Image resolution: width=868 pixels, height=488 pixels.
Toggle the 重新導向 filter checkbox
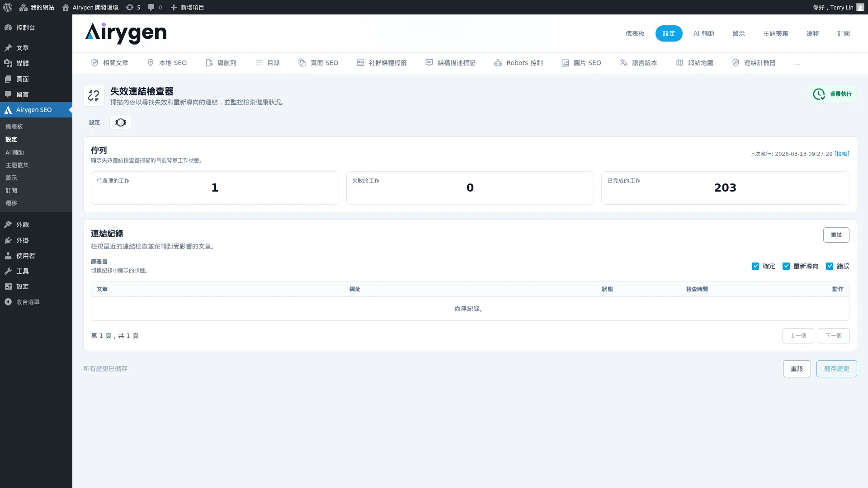click(786, 266)
